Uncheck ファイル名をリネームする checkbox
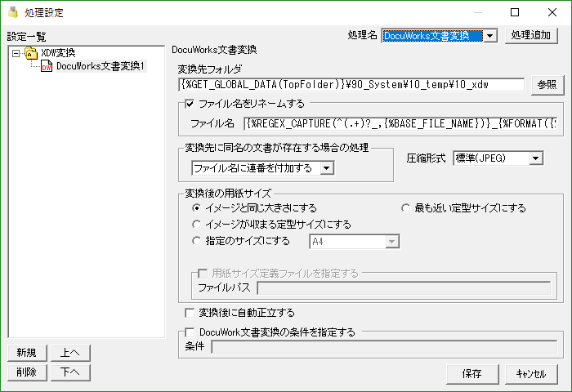This screenshot has width=572, height=392. point(190,104)
